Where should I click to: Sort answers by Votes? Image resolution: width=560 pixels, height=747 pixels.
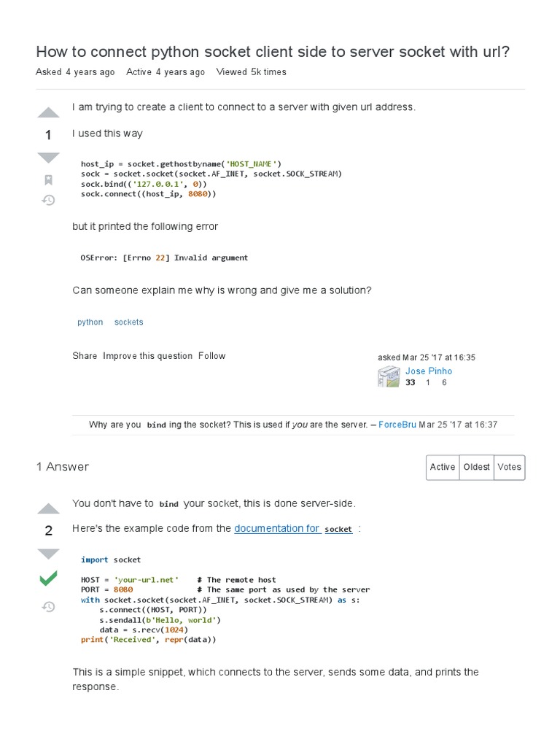pyautogui.click(x=510, y=467)
